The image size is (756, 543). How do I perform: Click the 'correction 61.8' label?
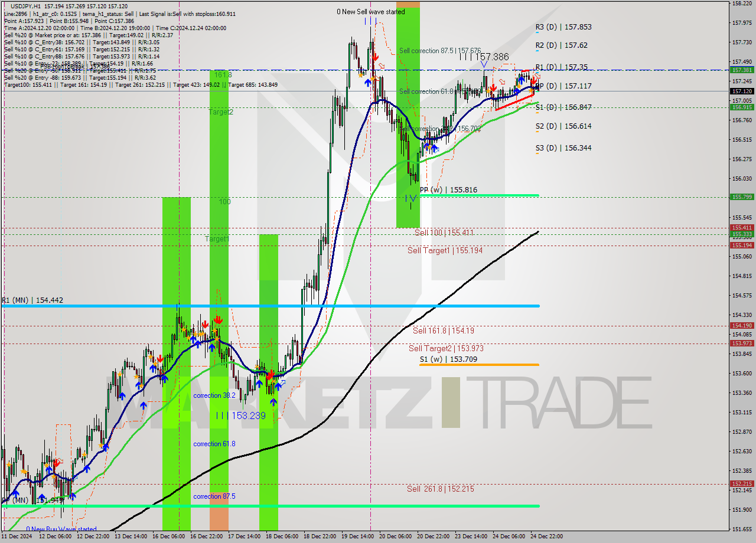pyautogui.click(x=214, y=444)
